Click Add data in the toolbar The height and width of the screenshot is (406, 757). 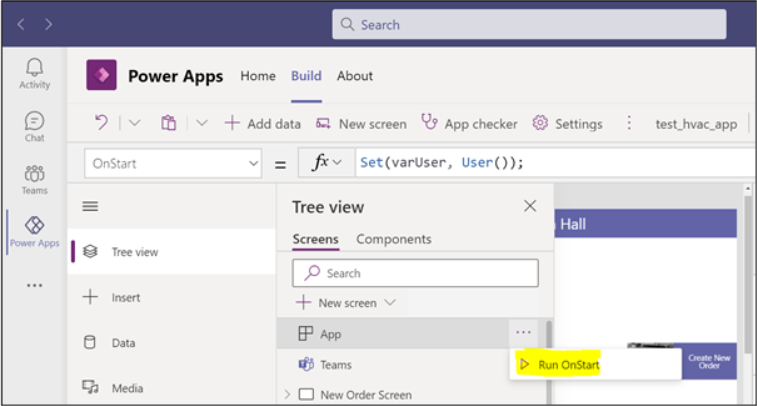(x=262, y=124)
